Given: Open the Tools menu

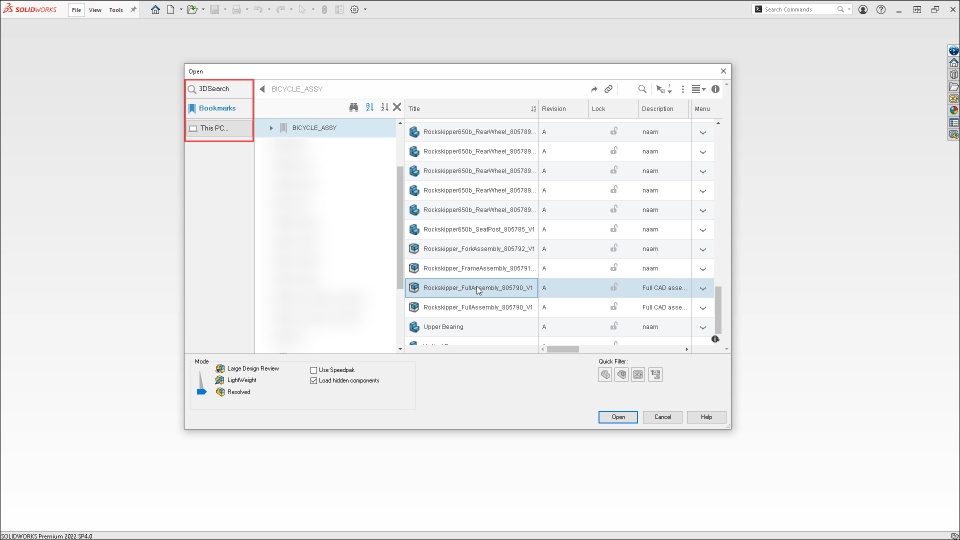Looking at the screenshot, I should click(x=116, y=10).
